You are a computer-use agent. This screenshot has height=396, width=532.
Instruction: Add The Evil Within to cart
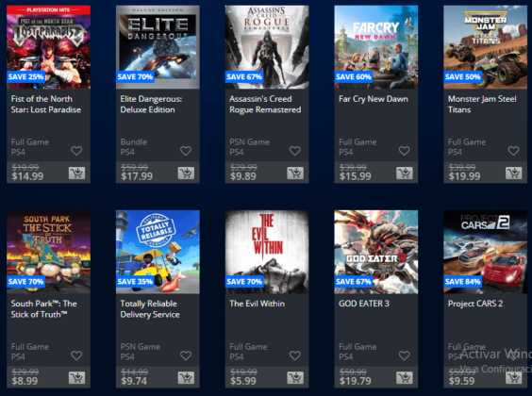295,378
